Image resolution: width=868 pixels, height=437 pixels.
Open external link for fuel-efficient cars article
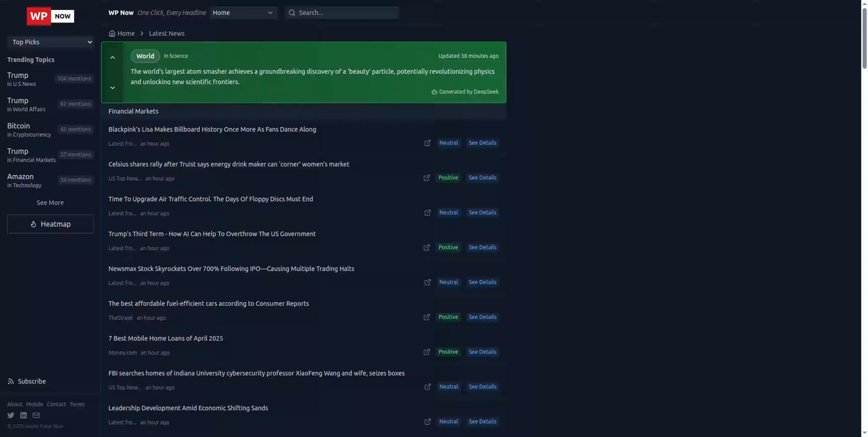coord(427,317)
